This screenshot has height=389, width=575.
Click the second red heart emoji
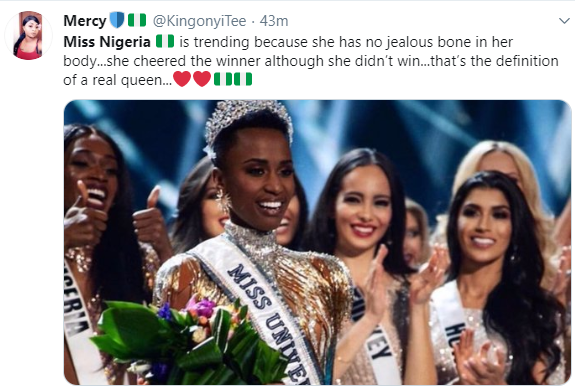pyautogui.click(x=202, y=79)
